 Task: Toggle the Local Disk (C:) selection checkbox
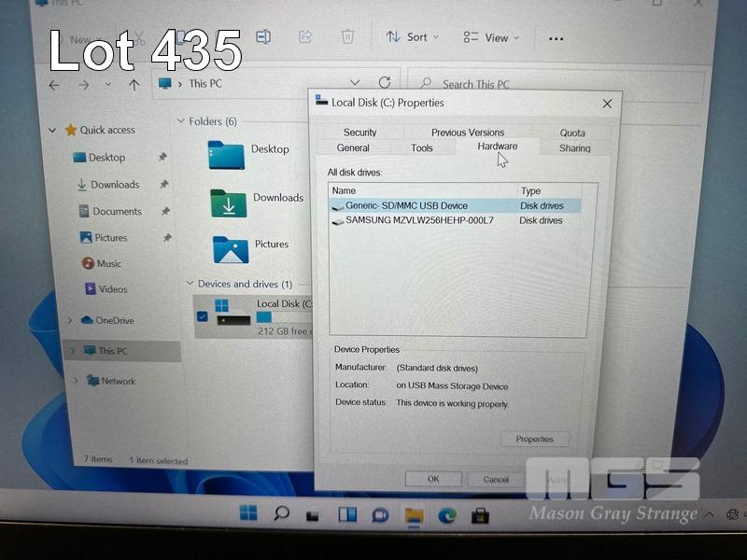[x=203, y=317]
